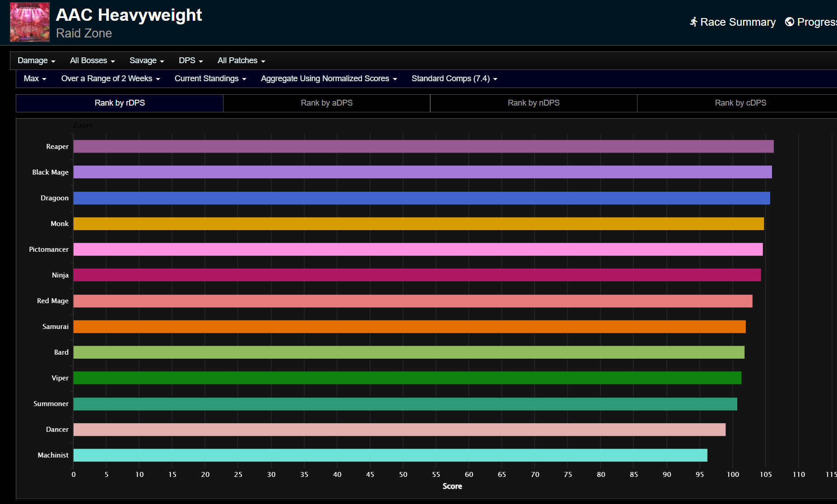Screen dimensions: 837x504
Task: Select the blue Dragoon score bar
Action: (x=422, y=198)
